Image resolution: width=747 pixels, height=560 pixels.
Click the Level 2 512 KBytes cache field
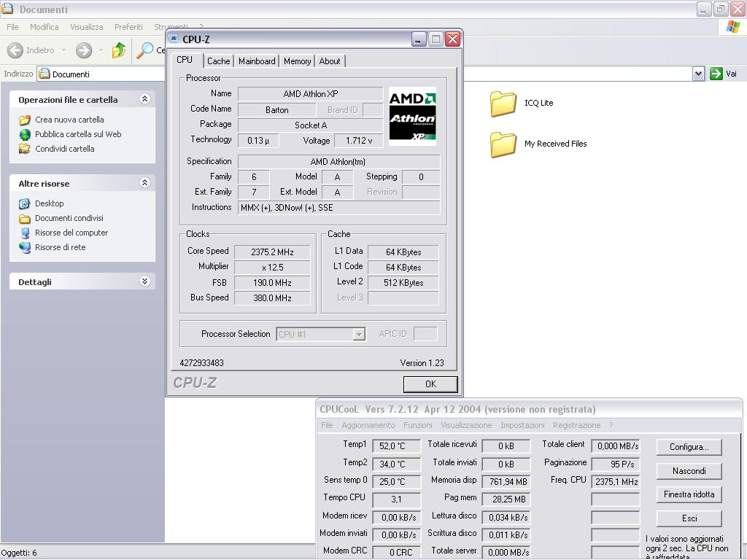click(x=403, y=282)
